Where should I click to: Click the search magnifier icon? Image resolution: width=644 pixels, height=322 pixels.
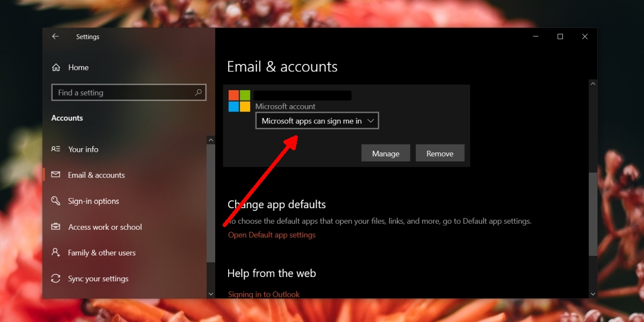click(x=198, y=92)
